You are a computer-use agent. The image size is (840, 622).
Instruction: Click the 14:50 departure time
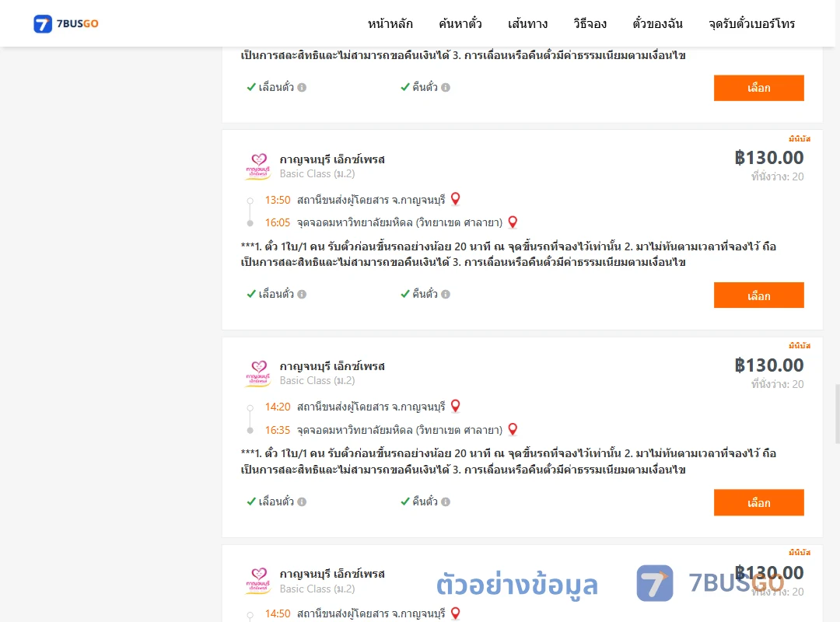[x=278, y=613]
